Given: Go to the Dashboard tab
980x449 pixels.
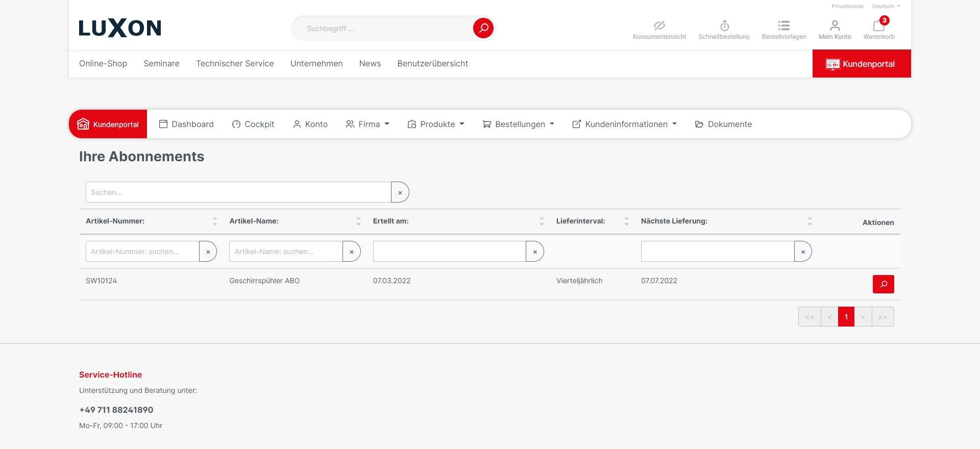Looking at the screenshot, I should point(186,124).
